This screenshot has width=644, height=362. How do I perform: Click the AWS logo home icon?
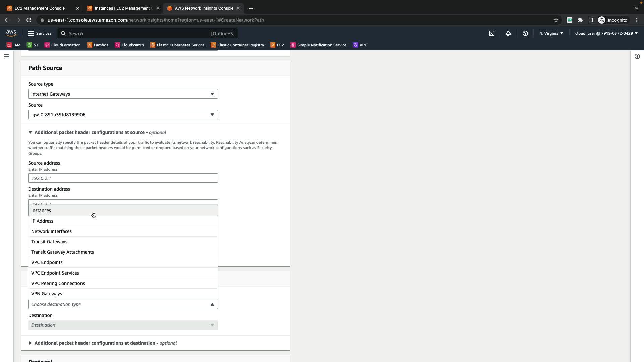tap(11, 33)
